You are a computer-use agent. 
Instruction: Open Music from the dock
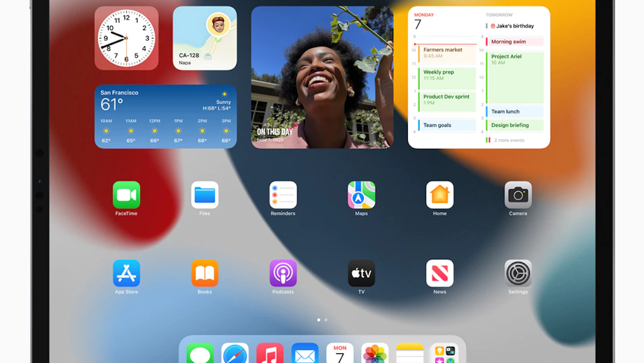pyautogui.click(x=270, y=354)
